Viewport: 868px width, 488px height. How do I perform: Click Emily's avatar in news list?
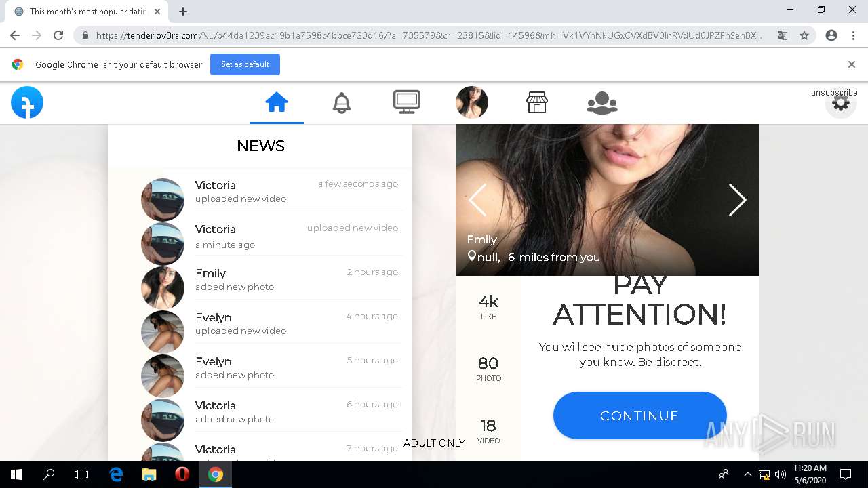163,287
